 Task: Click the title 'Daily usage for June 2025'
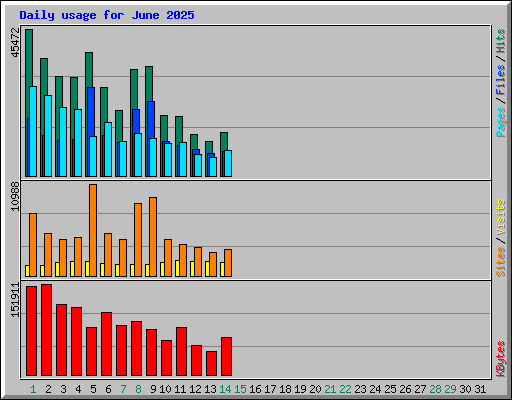pyautogui.click(x=107, y=15)
